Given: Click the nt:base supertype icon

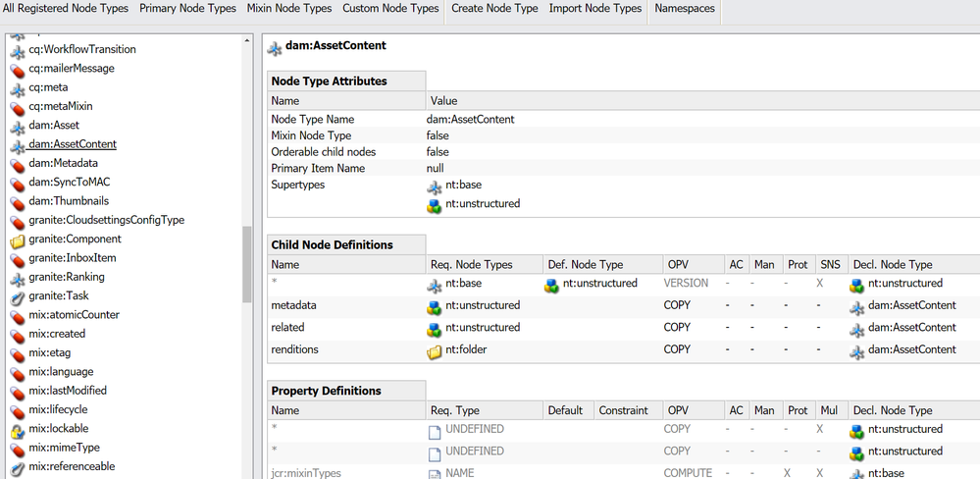Looking at the screenshot, I should (435, 186).
